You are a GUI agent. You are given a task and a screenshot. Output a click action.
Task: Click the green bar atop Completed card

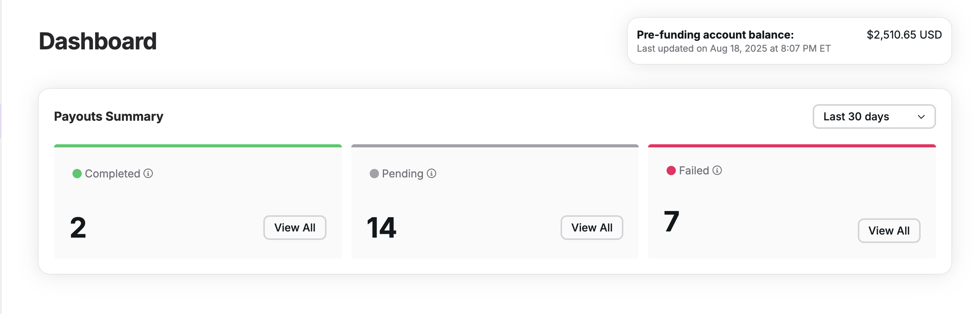(198, 146)
